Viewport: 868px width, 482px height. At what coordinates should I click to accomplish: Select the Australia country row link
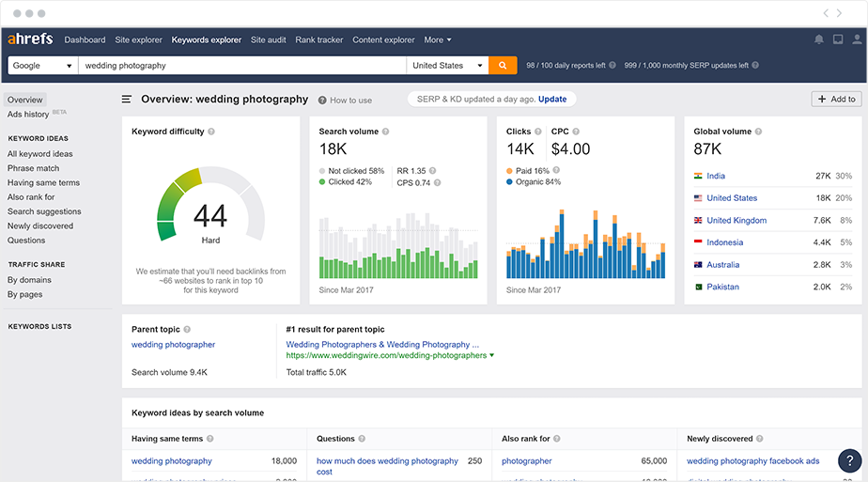[722, 265]
